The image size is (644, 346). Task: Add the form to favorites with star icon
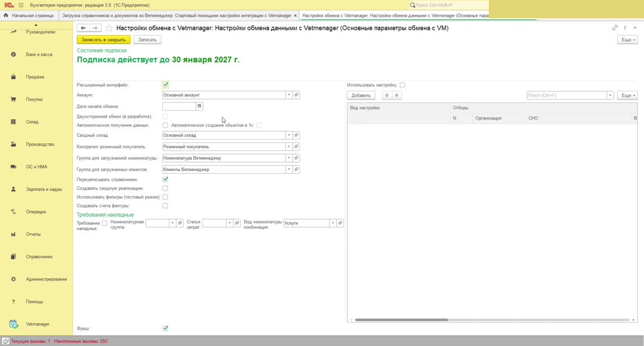coord(109,28)
